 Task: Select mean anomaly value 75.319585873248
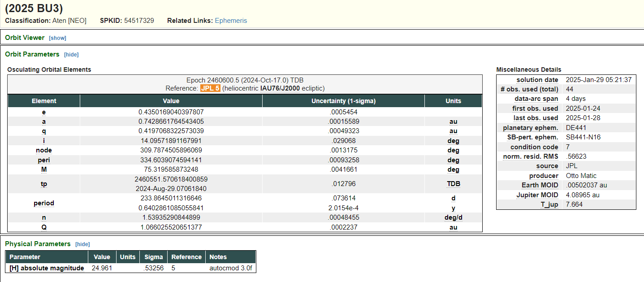tap(171, 169)
